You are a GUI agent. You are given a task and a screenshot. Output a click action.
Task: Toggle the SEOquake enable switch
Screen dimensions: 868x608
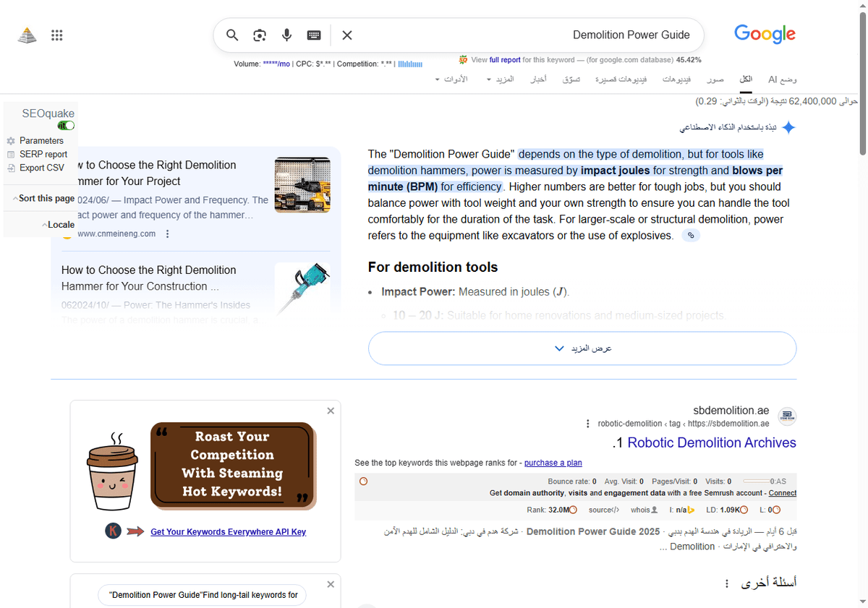pyautogui.click(x=66, y=125)
